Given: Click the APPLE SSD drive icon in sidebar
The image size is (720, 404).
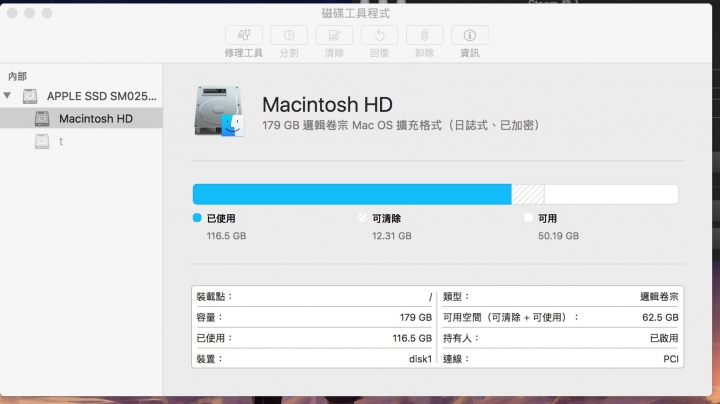Looking at the screenshot, I should pos(30,96).
